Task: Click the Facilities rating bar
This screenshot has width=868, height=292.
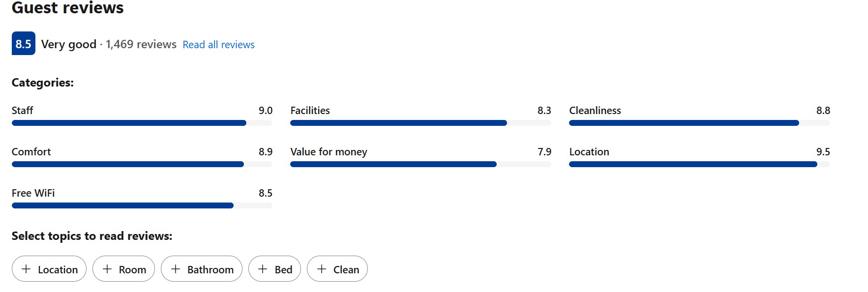Action: tap(420, 123)
